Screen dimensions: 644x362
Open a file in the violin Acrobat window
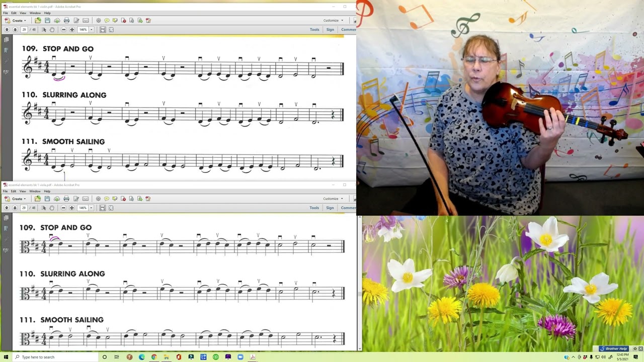38,21
